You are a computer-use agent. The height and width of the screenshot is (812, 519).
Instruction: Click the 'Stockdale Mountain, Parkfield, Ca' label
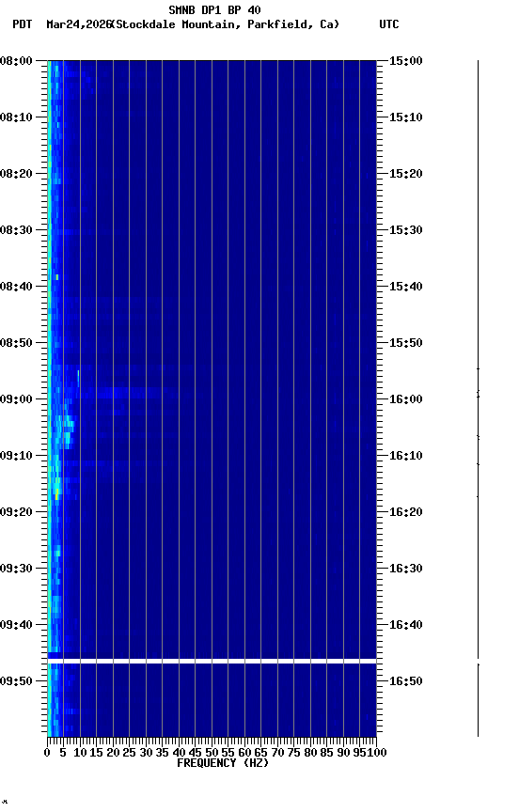click(x=226, y=24)
